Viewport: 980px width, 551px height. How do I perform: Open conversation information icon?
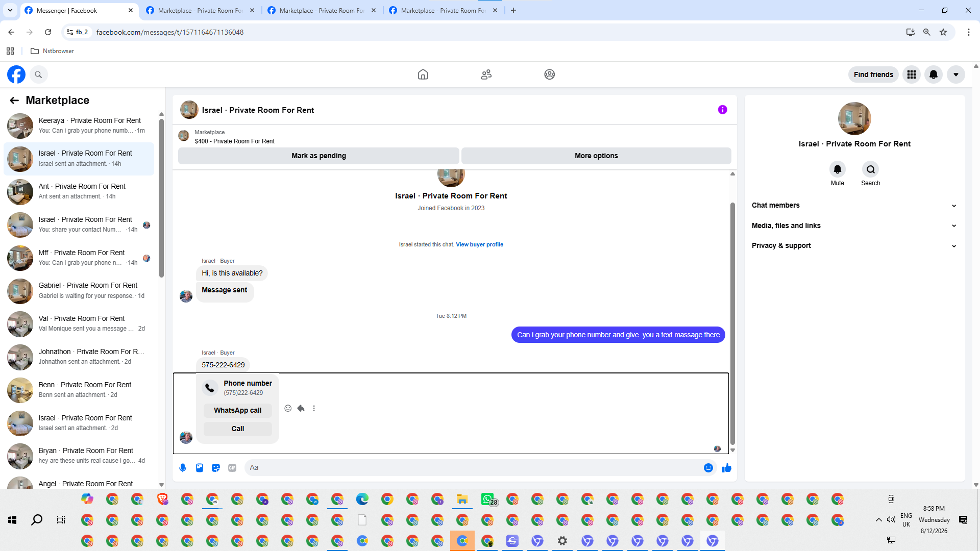[x=722, y=110]
